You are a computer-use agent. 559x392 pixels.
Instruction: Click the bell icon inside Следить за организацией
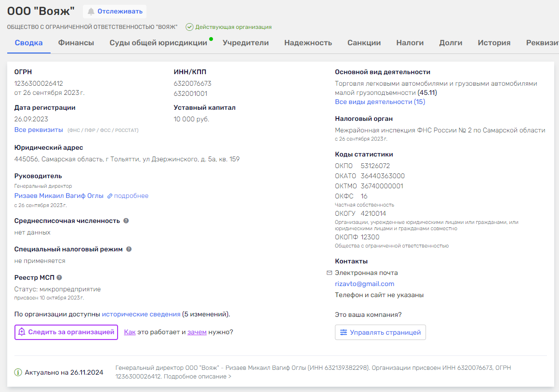(x=22, y=332)
